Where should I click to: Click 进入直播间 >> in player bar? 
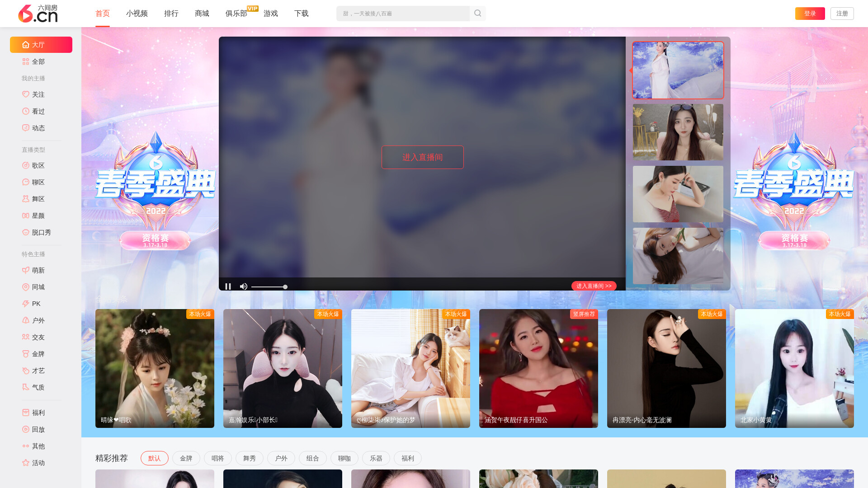[594, 286]
